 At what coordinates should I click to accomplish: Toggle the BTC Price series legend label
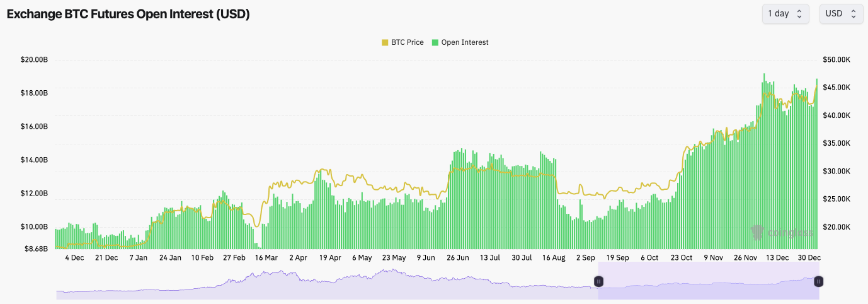tap(408, 42)
